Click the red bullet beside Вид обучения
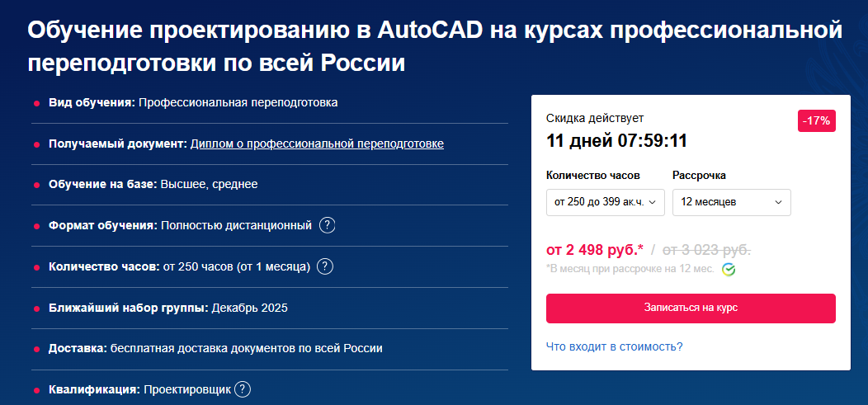This screenshot has width=868, height=405. [37, 103]
